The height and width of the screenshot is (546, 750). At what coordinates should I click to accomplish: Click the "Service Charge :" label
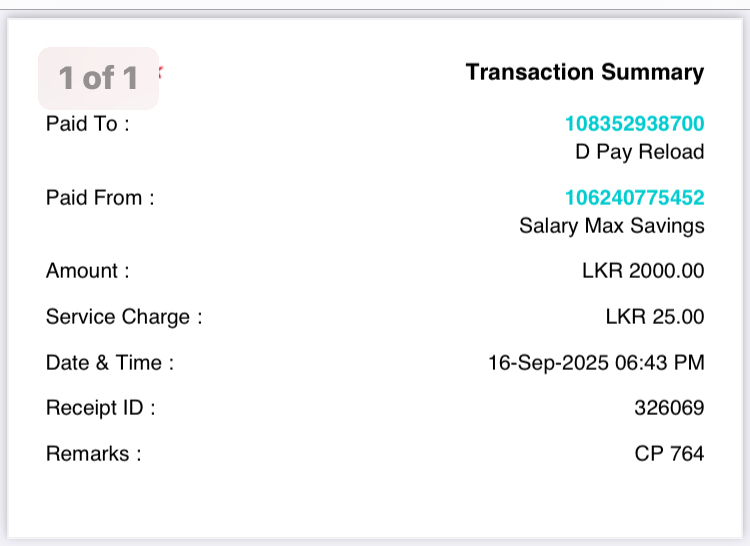click(124, 317)
